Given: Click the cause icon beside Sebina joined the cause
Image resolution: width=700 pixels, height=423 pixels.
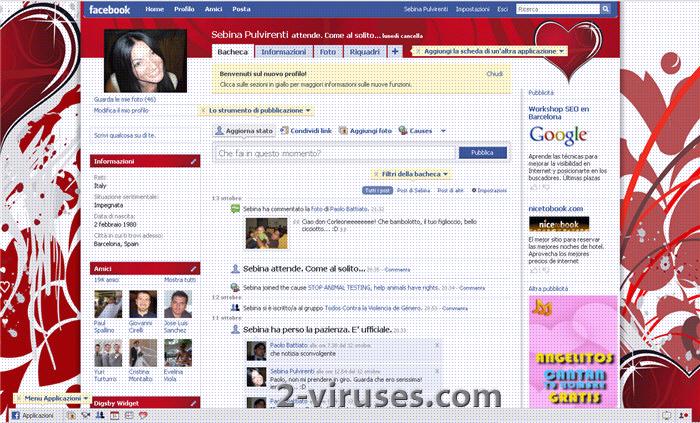Looking at the screenshot, I should pos(235,287).
